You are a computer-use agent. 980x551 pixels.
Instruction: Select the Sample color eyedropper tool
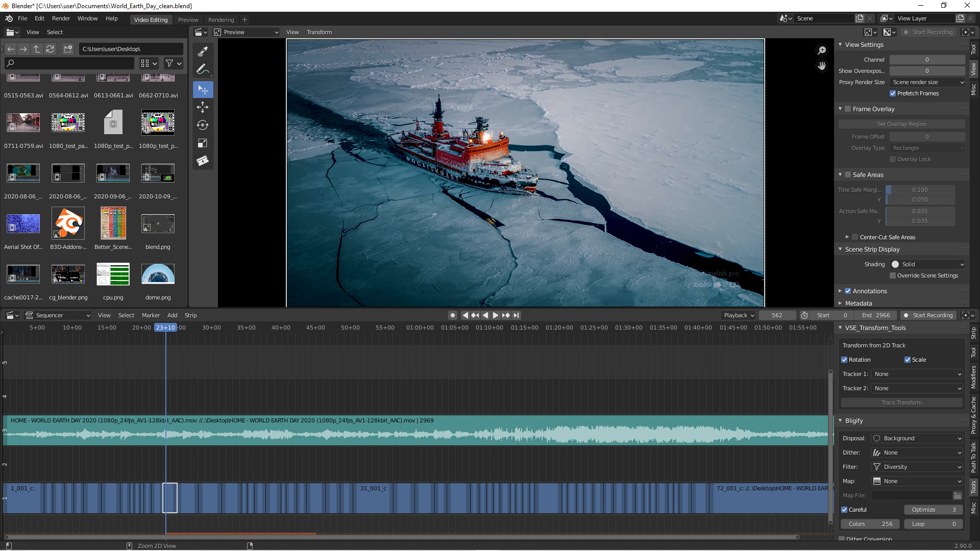[203, 52]
